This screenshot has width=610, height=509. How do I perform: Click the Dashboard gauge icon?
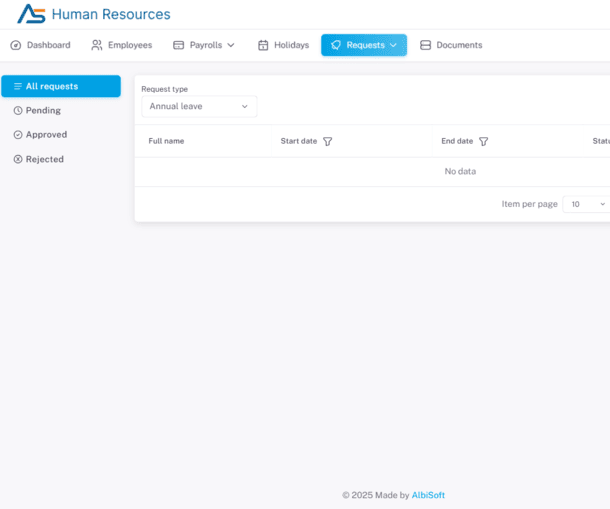click(16, 45)
